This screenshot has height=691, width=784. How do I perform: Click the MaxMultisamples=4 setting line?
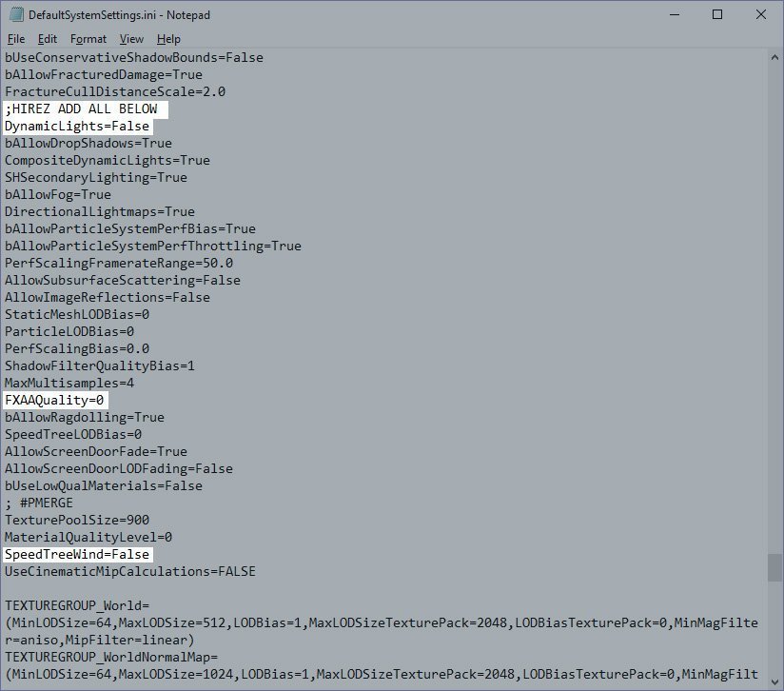tap(69, 384)
